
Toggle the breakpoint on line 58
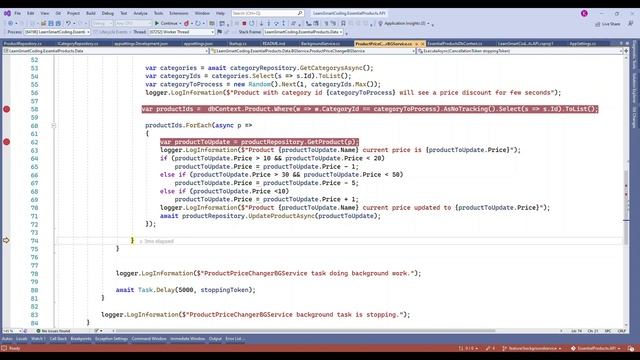click(7, 109)
